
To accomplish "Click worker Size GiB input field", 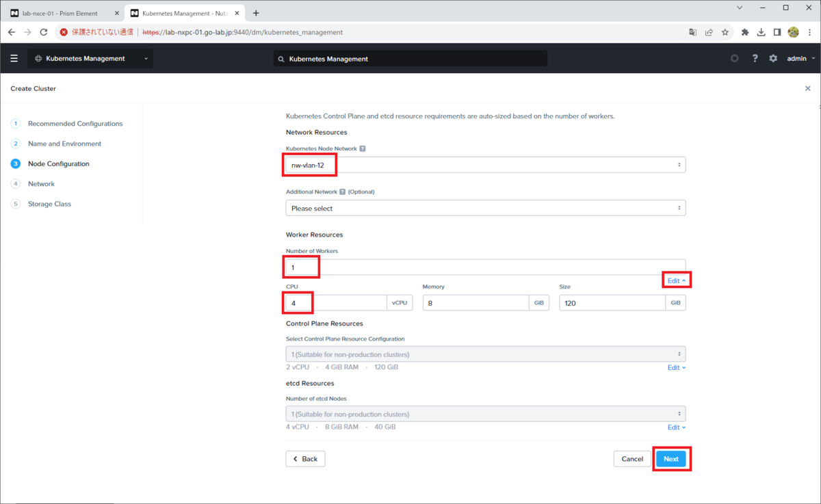I will (612, 302).
